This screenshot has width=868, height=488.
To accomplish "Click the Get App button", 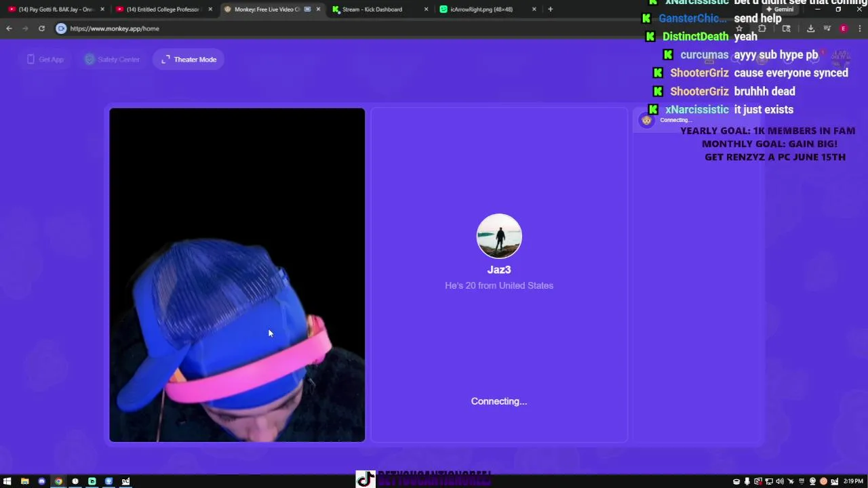I will (x=45, y=60).
